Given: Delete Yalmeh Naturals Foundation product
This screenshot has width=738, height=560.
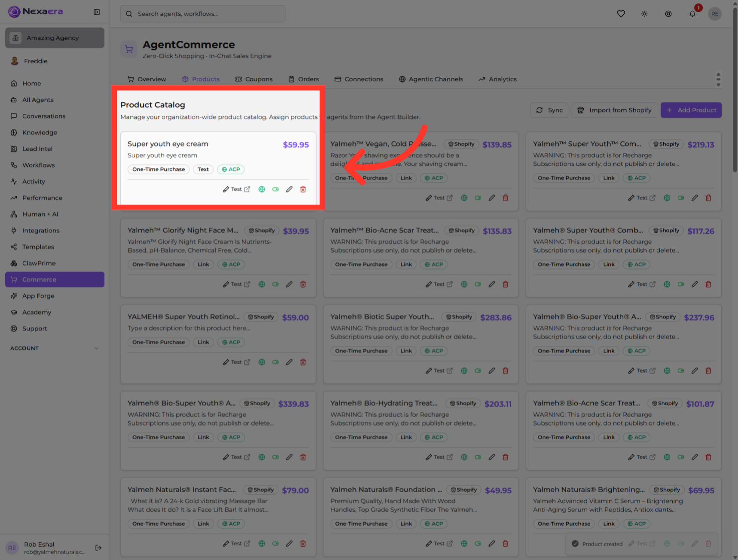Looking at the screenshot, I should pyautogui.click(x=506, y=544).
